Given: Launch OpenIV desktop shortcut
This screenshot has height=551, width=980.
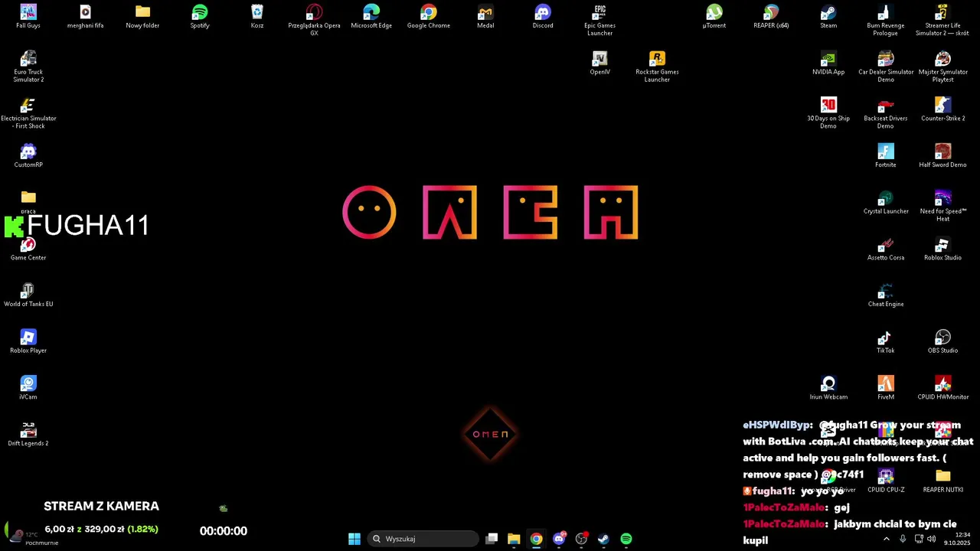Looking at the screenshot, I should pyautogui.click(x=600, y=63).
